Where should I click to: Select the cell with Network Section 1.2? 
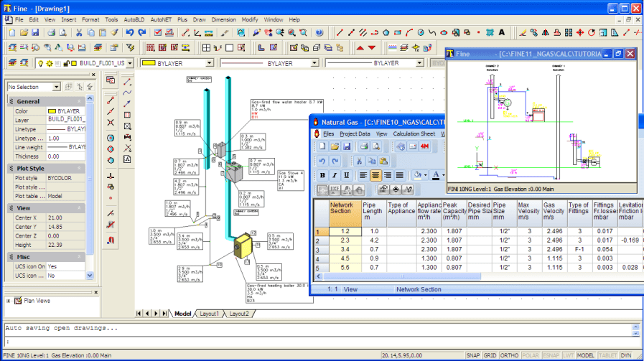pyautogui.click(x=345, y=232)
